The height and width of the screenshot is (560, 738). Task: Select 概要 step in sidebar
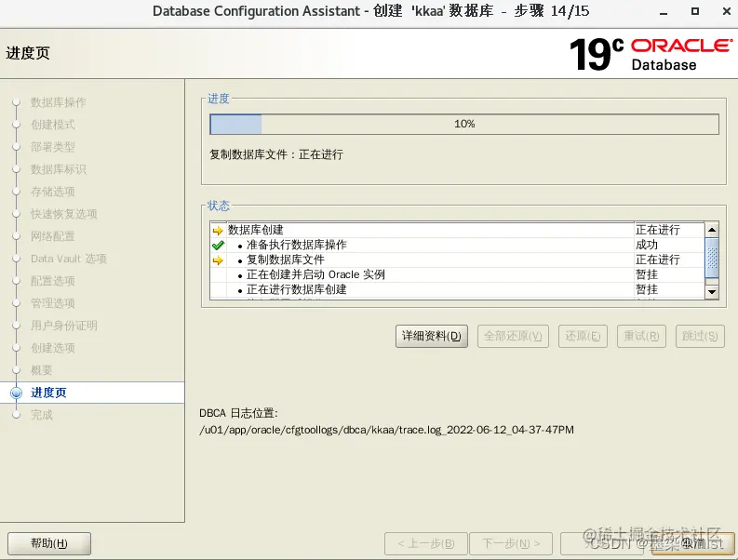tap(42, 370)
